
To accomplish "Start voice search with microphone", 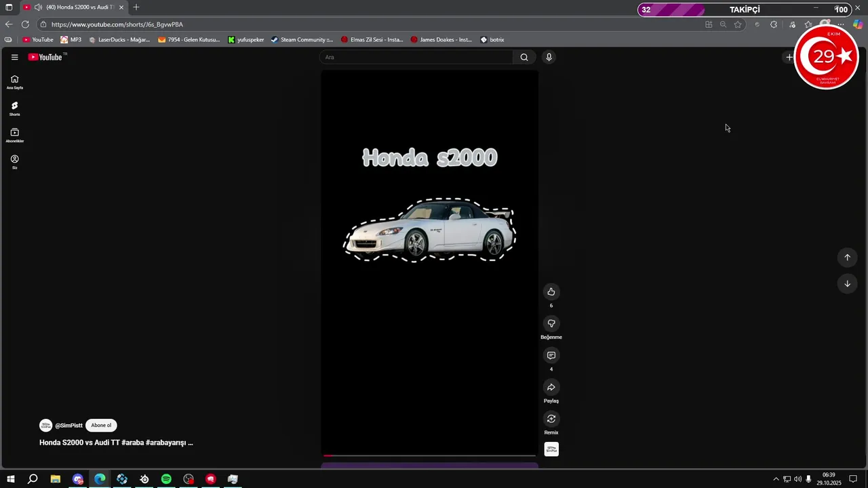I will pyautogui.click(x=549, y=57).
